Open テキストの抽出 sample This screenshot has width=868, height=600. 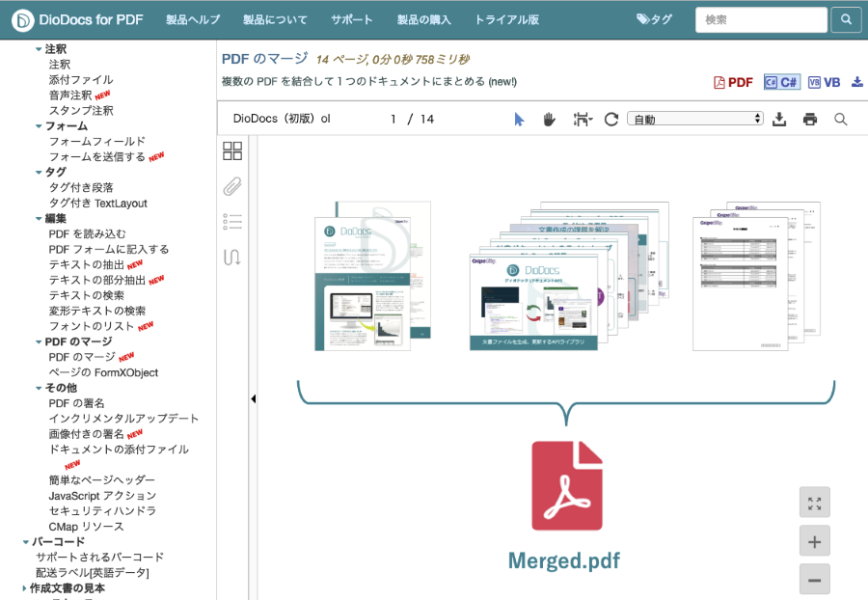coord(87,265)
